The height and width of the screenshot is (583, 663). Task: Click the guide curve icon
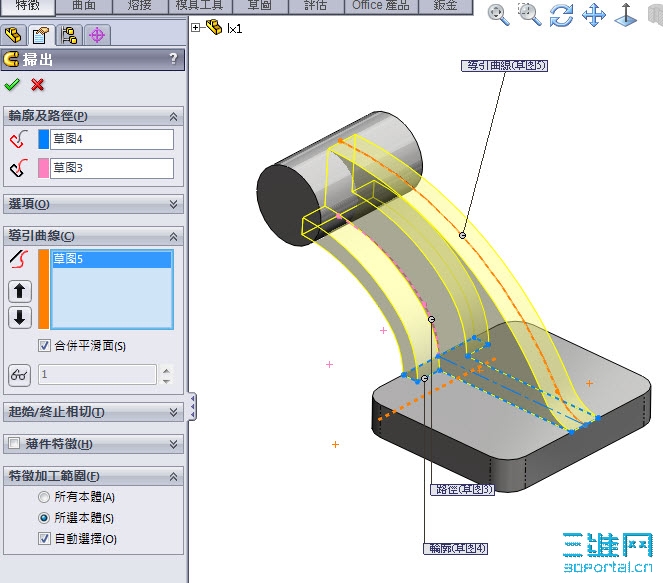click(19, 259)
